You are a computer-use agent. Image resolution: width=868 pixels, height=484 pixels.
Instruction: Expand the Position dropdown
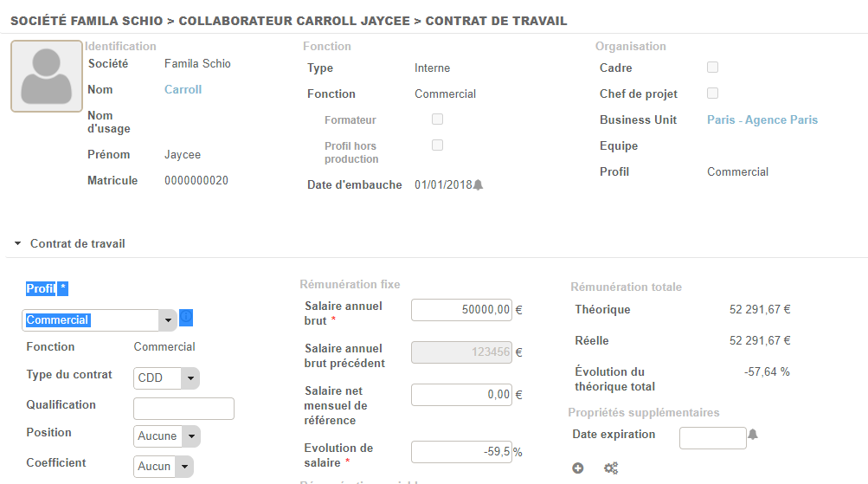(168, 436)
